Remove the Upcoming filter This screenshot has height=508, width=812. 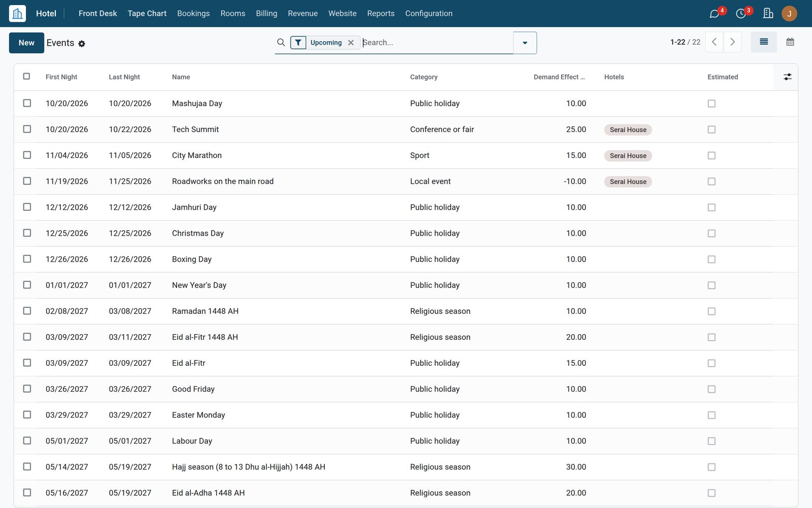[x=351, y=43]
